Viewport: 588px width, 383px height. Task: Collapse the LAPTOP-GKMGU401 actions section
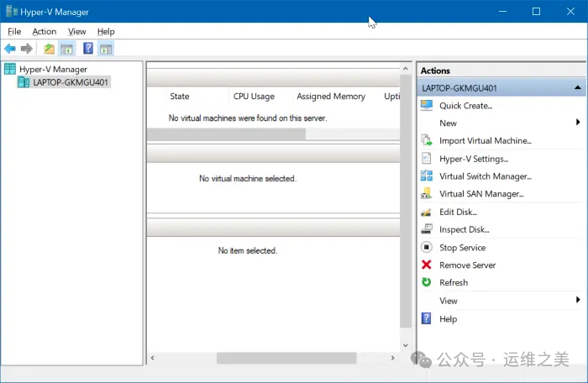click(x=577, y=87)
